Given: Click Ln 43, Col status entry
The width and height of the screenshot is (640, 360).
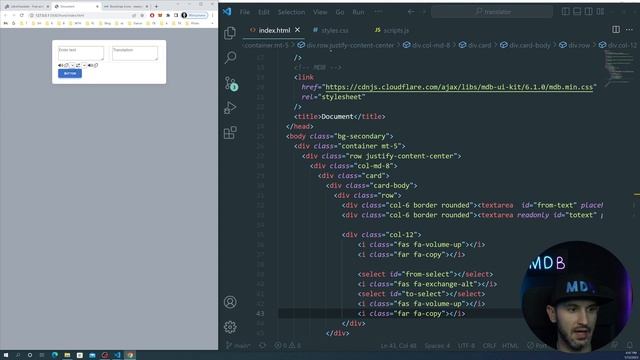Looking at the screenshot, I should pos(398,345).
